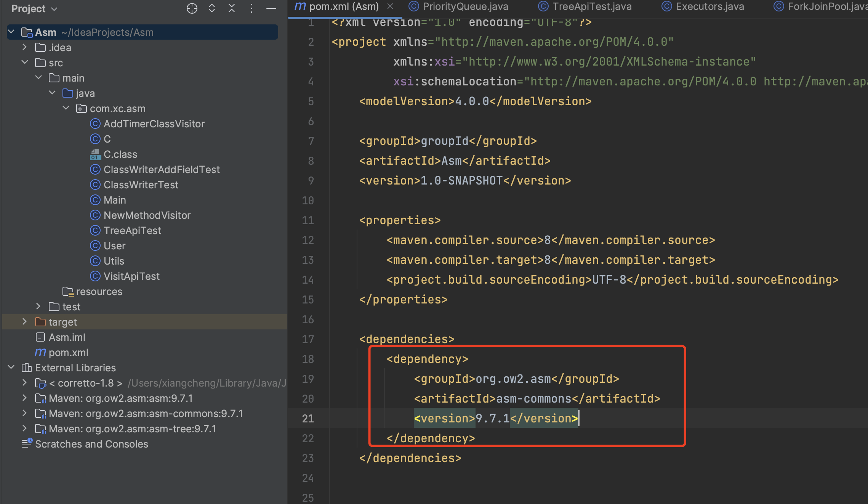Expand the target folder
868x504 pixels.
[25, 322]
